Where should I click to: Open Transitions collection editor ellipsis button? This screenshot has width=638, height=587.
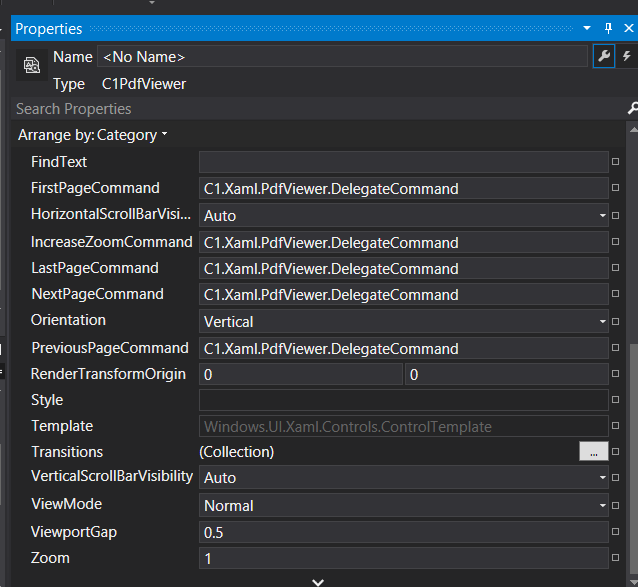594,452
